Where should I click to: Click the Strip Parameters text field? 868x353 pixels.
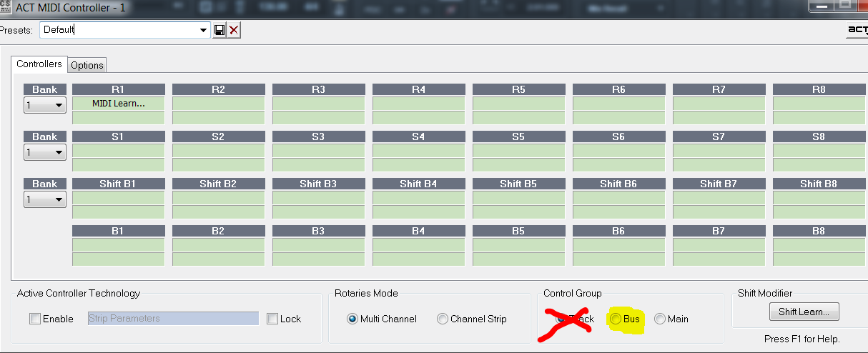pos(173,319)
